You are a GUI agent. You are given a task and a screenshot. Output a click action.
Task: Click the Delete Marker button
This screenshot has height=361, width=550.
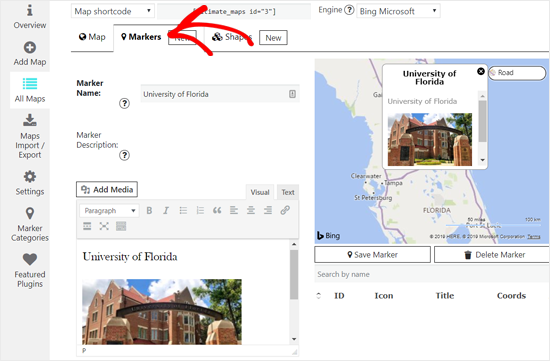pos(492,255)
